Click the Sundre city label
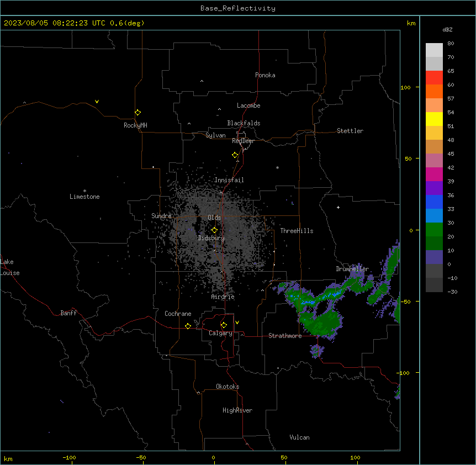 [161, 216]
